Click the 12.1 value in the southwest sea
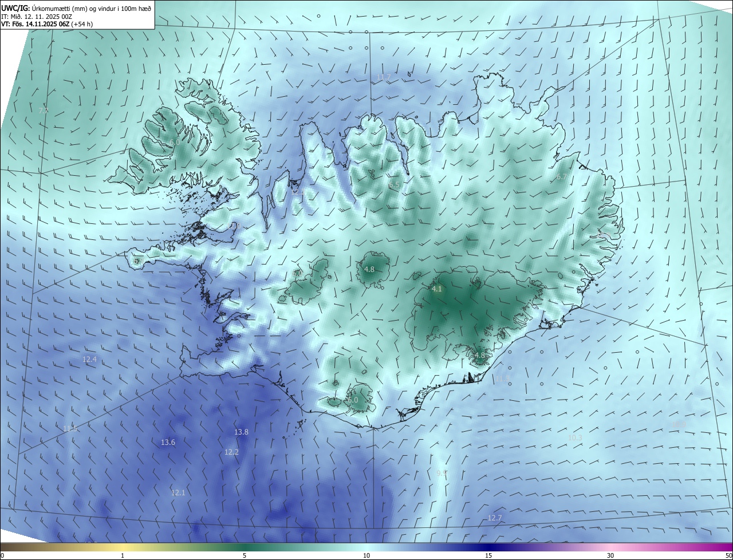 (x=178, y=493)
